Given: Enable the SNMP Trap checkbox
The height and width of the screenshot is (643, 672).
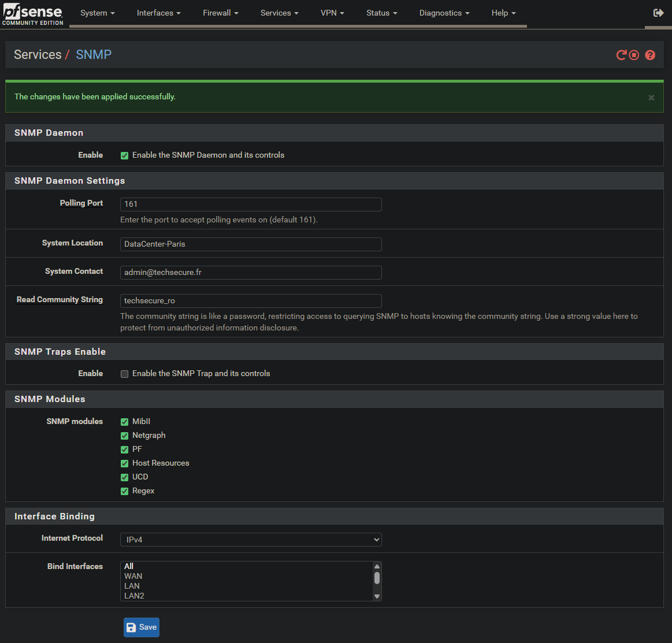Looking at the screenshot, I should (124, 374).
